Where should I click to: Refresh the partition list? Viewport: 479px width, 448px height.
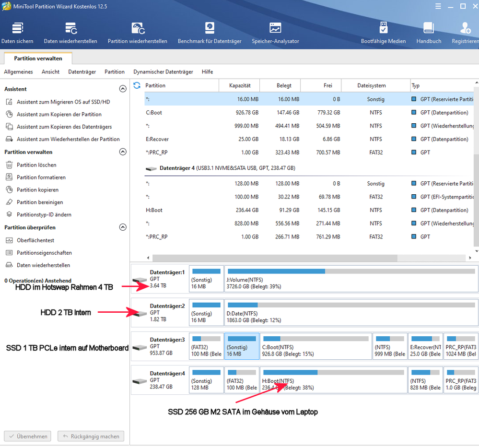(136, 85)
